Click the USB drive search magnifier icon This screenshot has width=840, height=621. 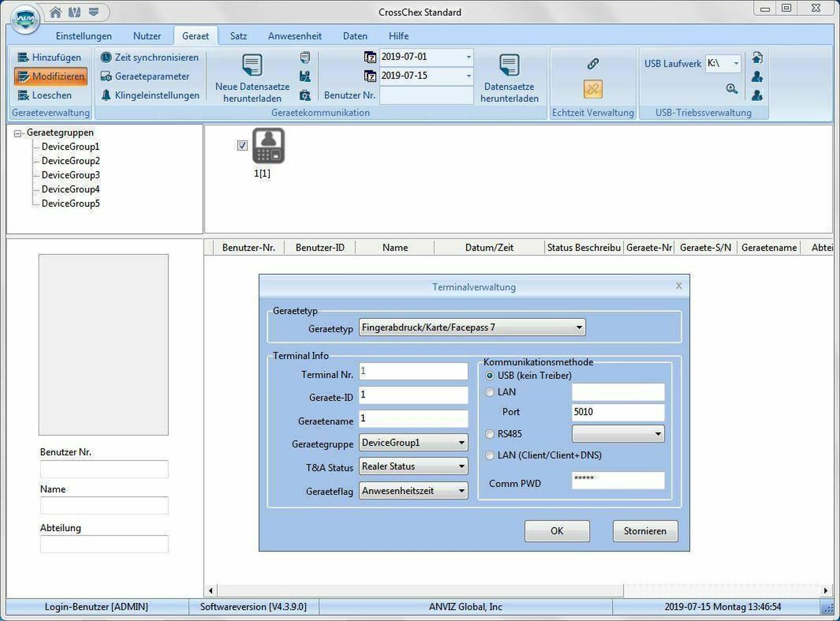(731, 89)
